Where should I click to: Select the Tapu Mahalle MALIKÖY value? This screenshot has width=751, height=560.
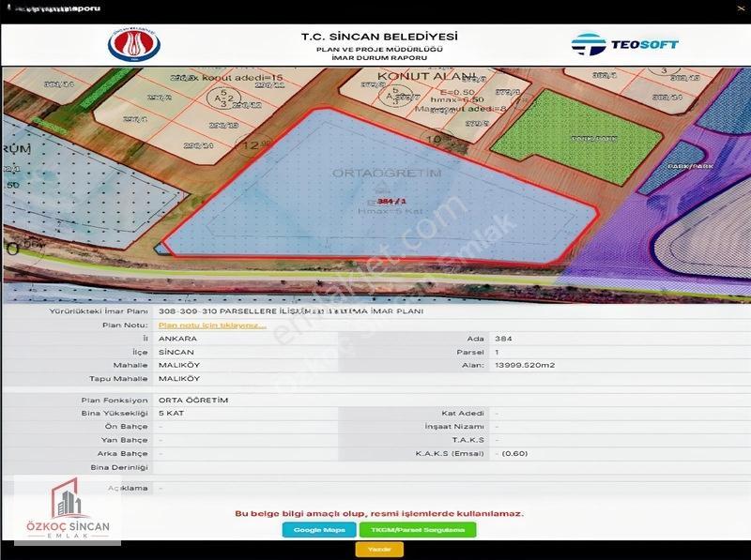click(x=179, y=379)
